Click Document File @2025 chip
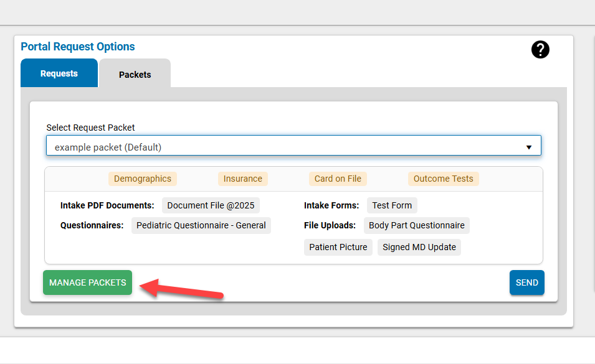 pyautogui.click(x=211, y=205)
